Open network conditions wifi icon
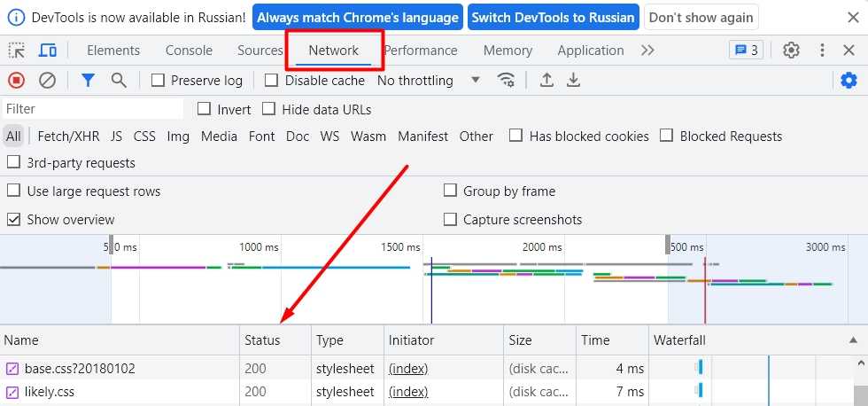This screenshot has width=868, height=406. [506, 81]
